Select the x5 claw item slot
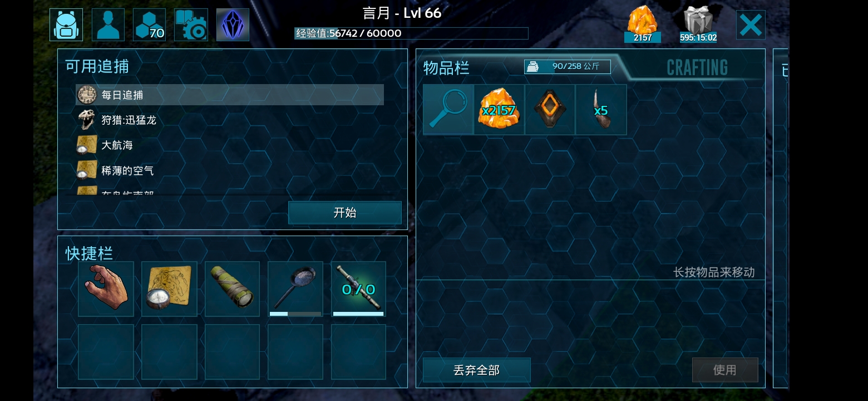 point(601,110)
